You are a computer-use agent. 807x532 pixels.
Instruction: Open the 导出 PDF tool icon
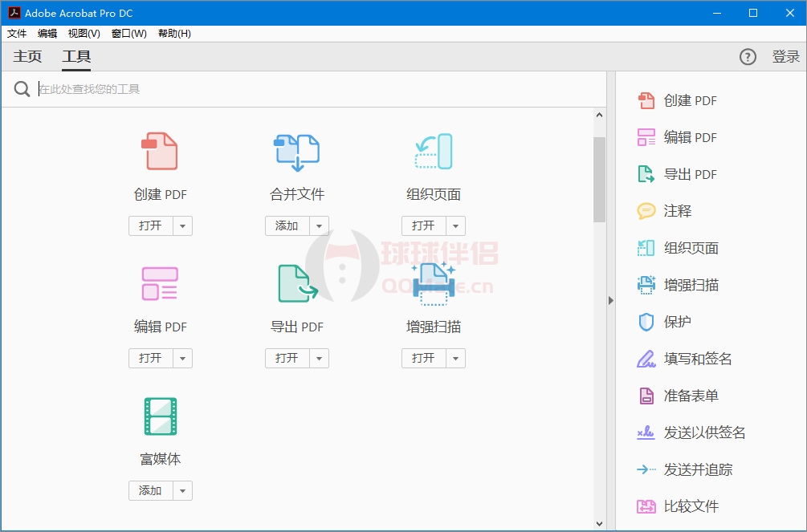coord(296,283)
